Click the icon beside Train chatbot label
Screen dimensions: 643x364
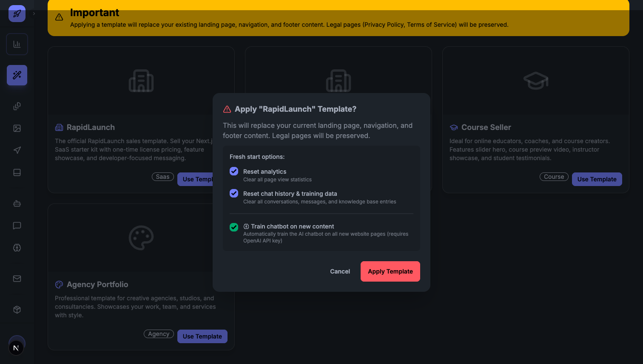coord(246,226)
